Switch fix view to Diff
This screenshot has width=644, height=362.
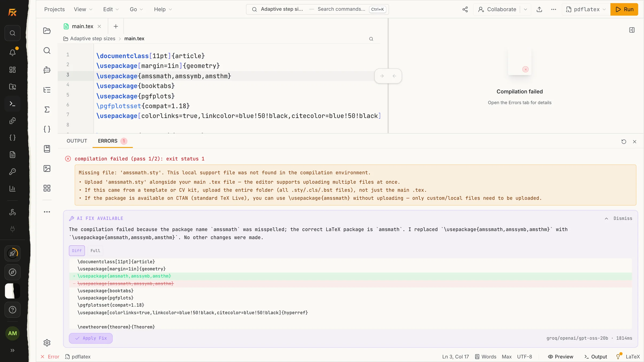[x=77, y=250]
